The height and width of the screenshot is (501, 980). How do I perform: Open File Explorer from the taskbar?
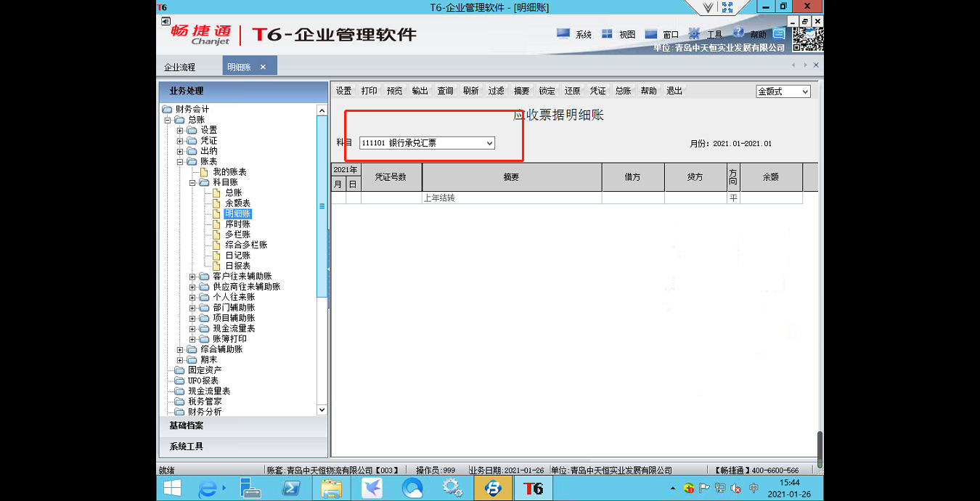[331, 489]
